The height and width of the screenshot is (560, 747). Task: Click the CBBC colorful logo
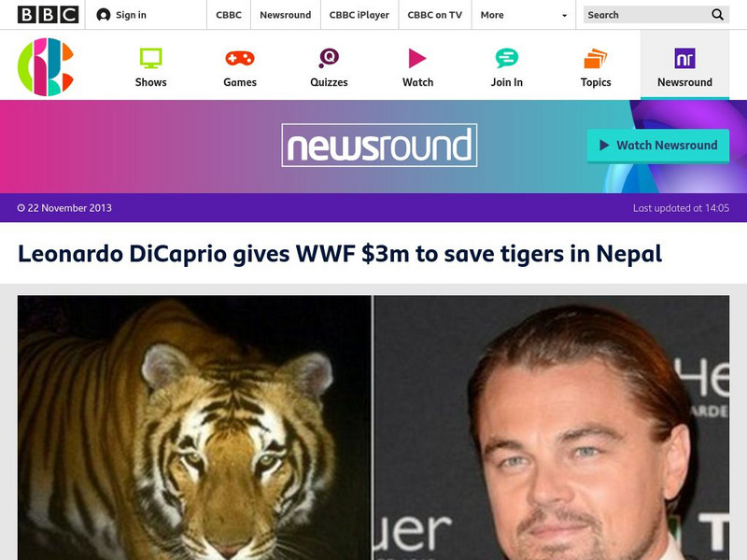click(46, 66)
